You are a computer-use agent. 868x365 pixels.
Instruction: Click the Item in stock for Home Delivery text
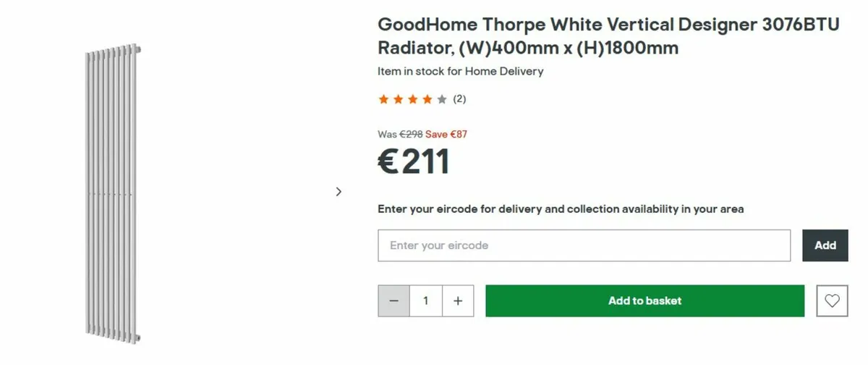coord(460,72)
